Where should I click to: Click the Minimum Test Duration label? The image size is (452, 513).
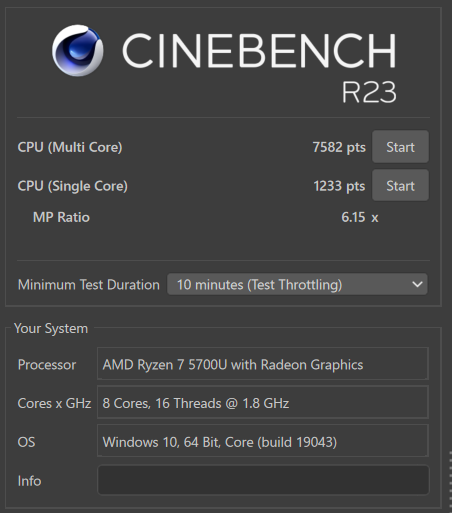(x=89, y=285)
